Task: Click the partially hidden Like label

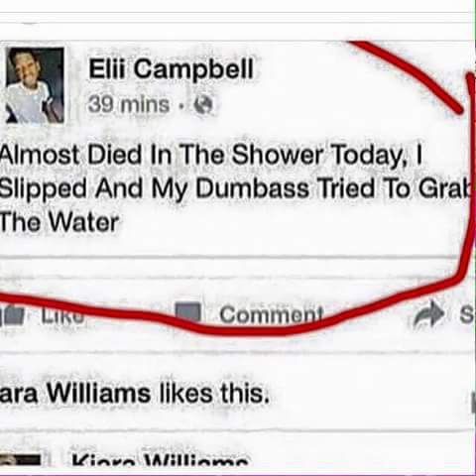Action: coord(62,314)
